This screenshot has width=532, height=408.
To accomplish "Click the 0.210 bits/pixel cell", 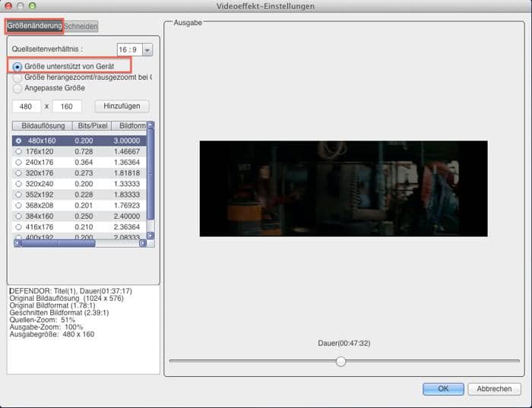I will [x=84, y=227].
